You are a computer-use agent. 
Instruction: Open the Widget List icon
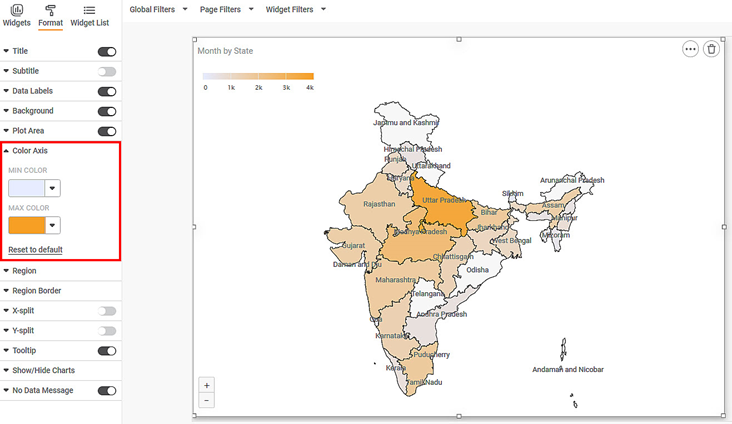point(89,10)
